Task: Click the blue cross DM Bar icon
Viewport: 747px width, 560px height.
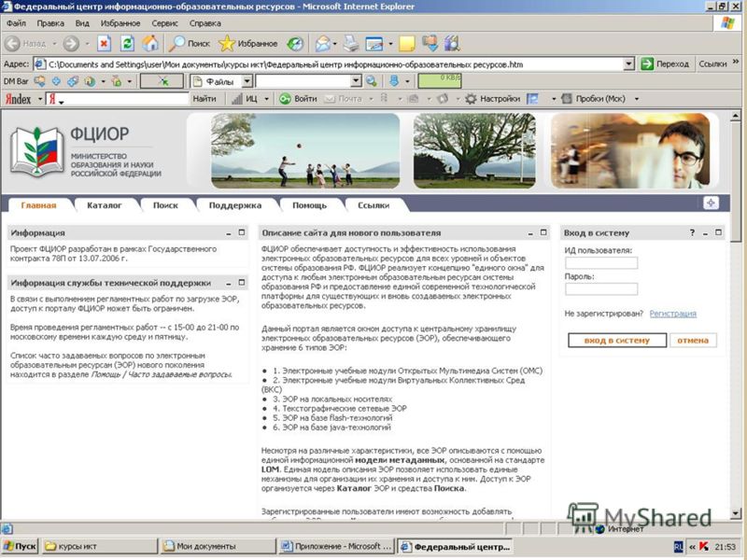Action: [56, 81]
